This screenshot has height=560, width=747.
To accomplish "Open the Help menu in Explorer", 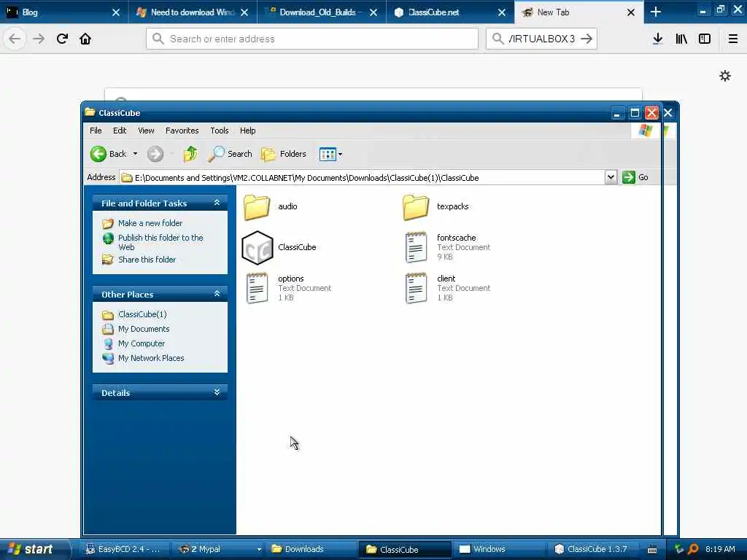I will click(248, 131).
